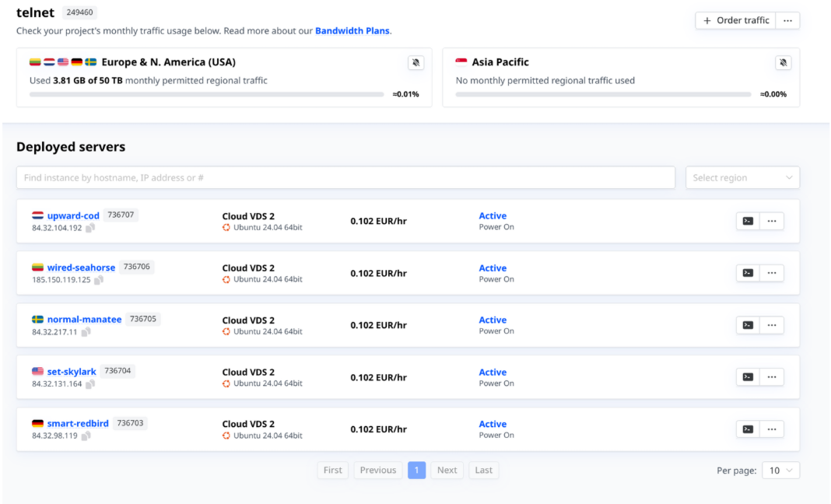Click the Order traffic button
The image size is (831, 504).
pyautogui.click(x=735, y=21)
